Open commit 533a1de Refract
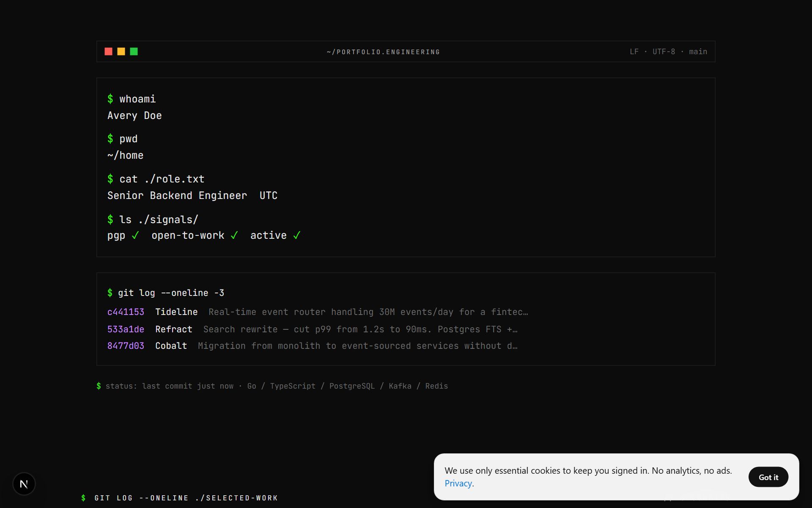 coord(312,329)
